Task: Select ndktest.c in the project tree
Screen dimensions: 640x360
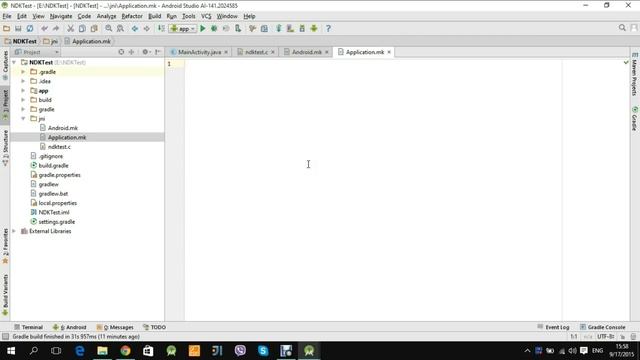Action: click(59, 147)
